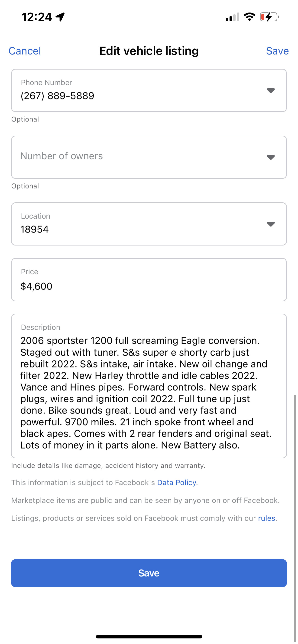The height and width of the screenshot is (644, 298).
Task: Tap the home indicator bar at bottom
Action: (x=149, y=637)
